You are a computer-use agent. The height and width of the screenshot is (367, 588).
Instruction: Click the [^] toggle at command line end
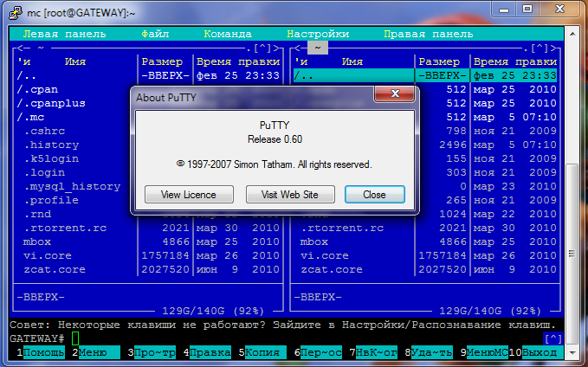(553, 338)
